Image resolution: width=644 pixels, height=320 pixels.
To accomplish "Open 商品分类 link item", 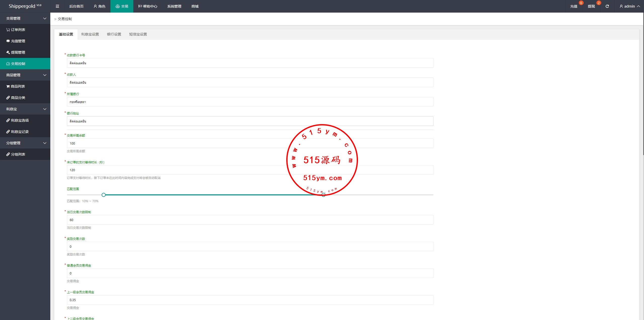I will (18, 98).
